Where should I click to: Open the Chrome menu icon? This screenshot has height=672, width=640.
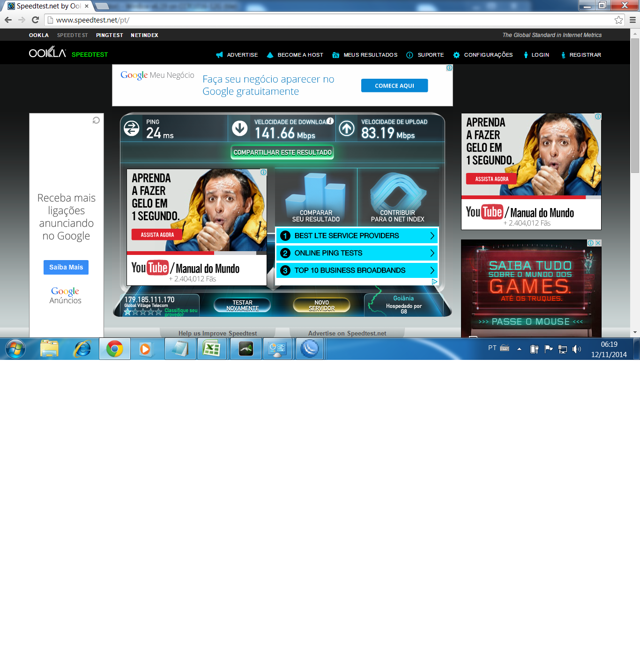click(633, 20)
